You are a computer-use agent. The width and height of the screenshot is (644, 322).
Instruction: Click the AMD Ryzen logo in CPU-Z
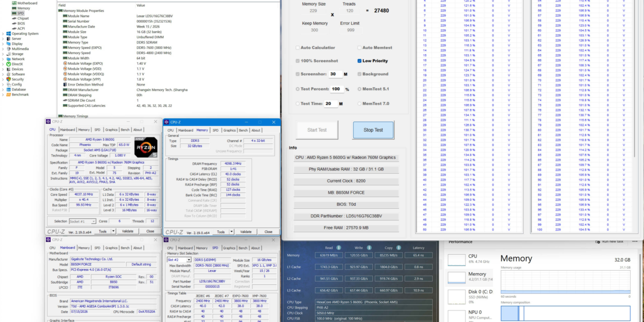pyautogui.click(x=146, y=148)
